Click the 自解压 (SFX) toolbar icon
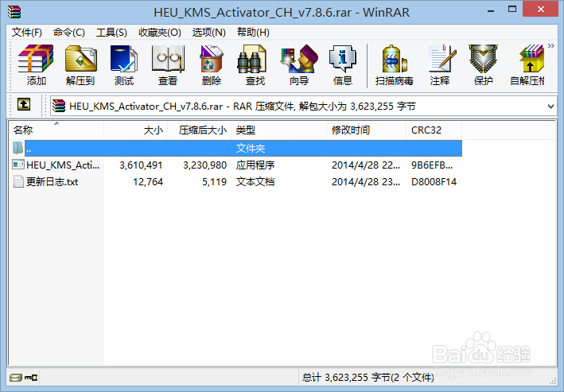The image size is (564, 392). coord(527,65)
